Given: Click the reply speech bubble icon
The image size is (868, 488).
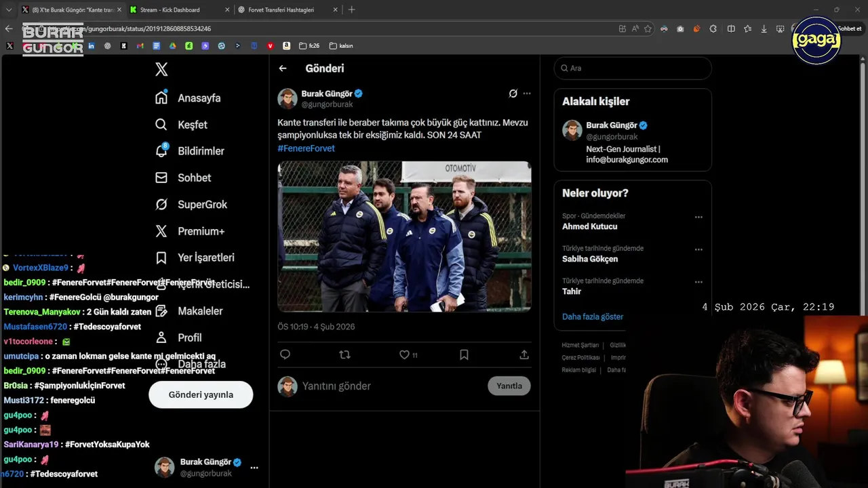Looking at the screenshot, I should 285,354.
